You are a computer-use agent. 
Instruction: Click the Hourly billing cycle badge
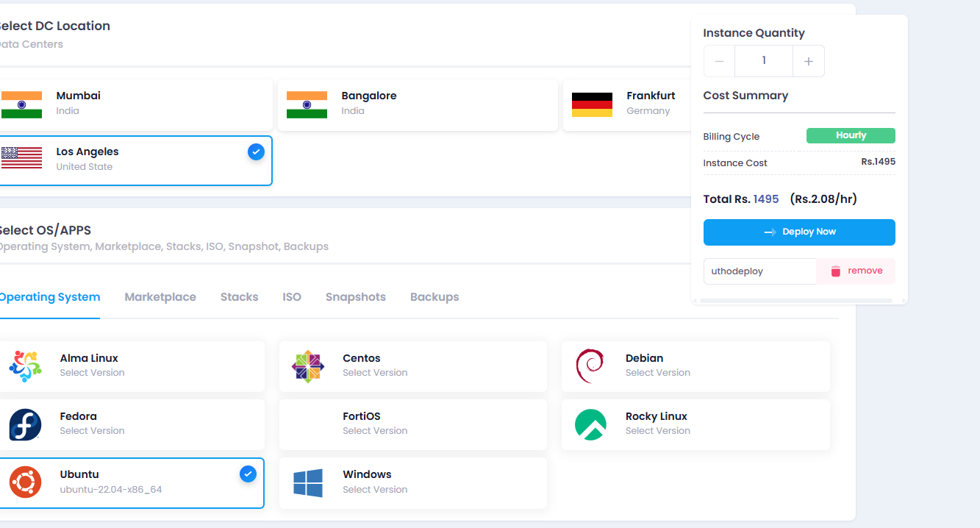851,136
